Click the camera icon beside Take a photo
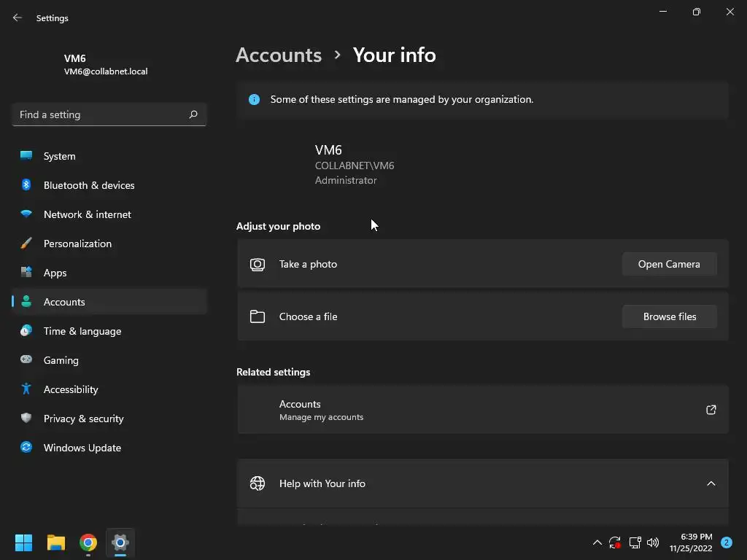The image size is (747, 560). click(258, 265)
